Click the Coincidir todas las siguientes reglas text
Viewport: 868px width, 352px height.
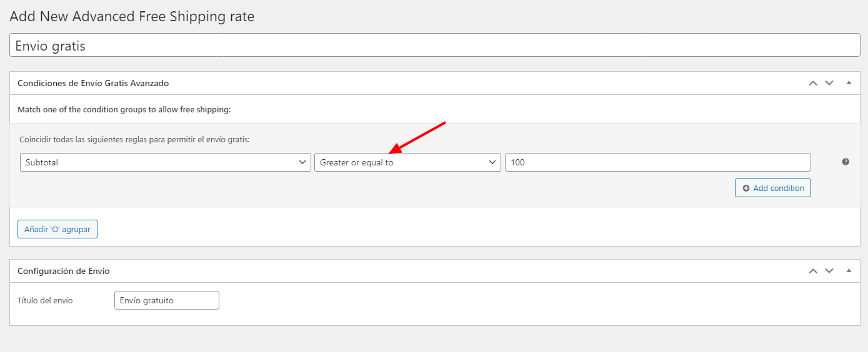pyautogui.click(x=134, y=140)
